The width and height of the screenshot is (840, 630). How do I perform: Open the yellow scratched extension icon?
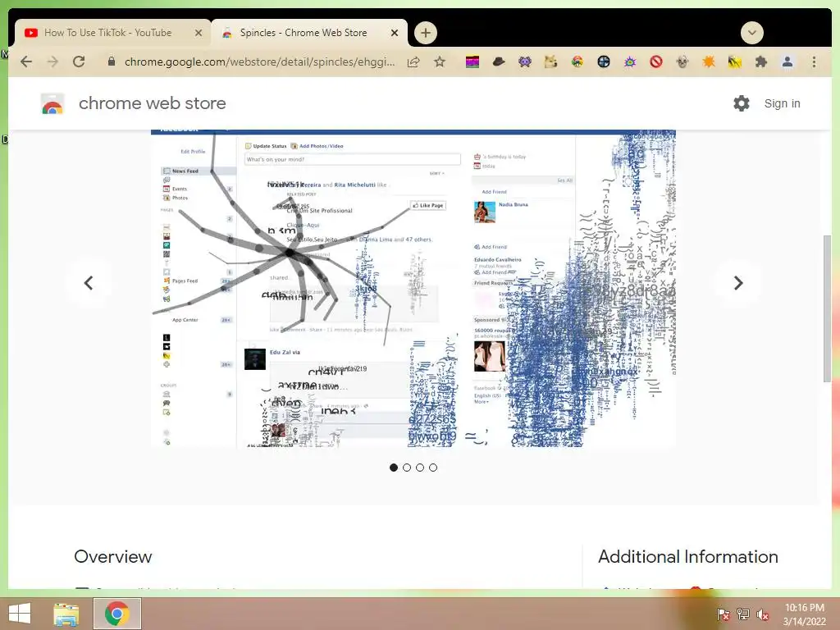[734, 62]
